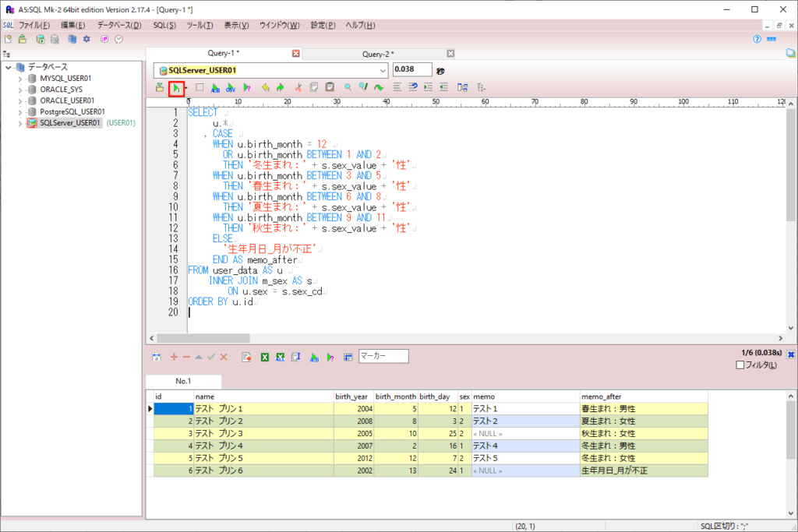Click the Undo icon in query toolbar
The width and height of the screenshot is (798, 532).
(x=267, y=87)
